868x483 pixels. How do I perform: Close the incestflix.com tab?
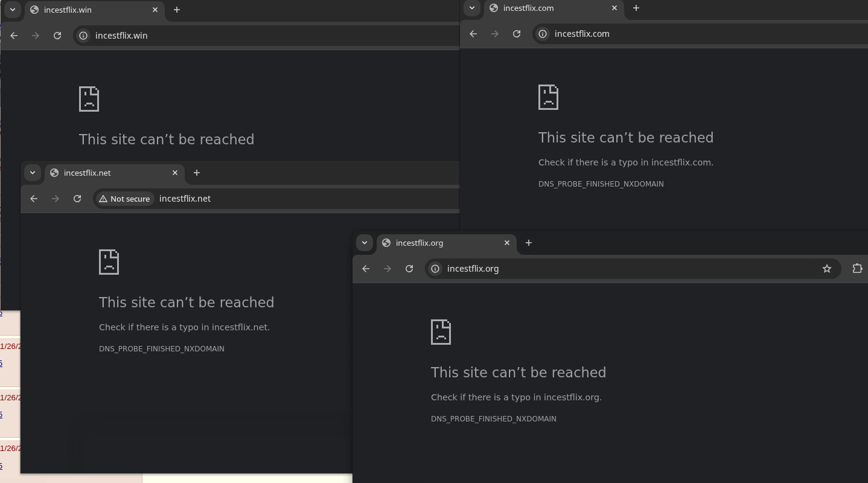(614, 8)
